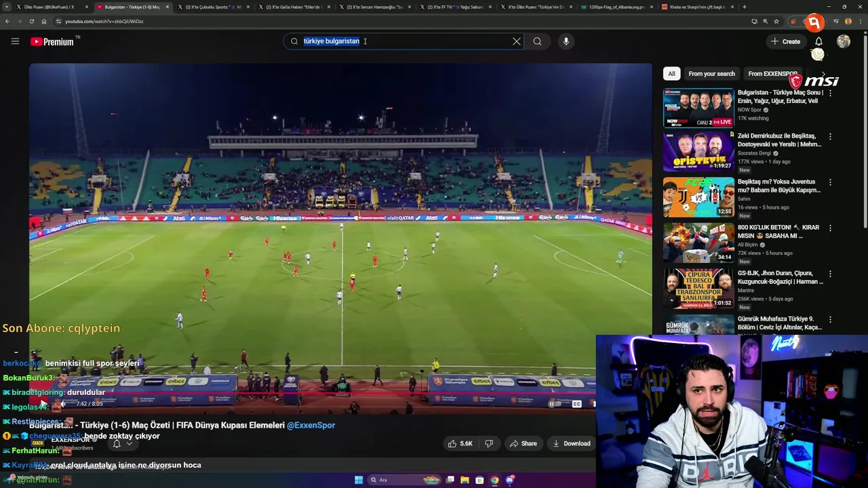Run search with the magnifier button
The image size is (868, 488).
[x=537, y=41]
